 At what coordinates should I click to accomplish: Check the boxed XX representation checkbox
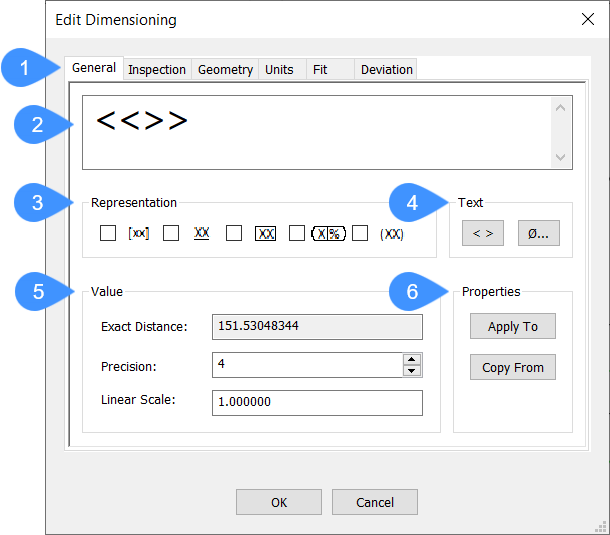[234, 233]
